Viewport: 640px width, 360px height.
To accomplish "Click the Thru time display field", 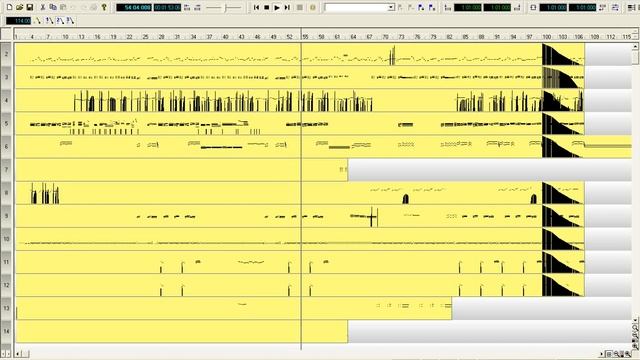I will (497, 7).
